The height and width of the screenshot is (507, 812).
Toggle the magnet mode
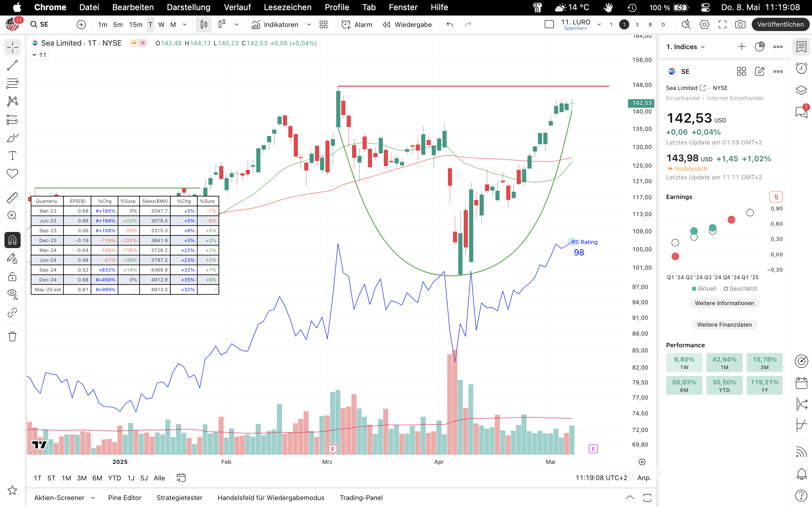pyautogui.click(x=12, y=240)
